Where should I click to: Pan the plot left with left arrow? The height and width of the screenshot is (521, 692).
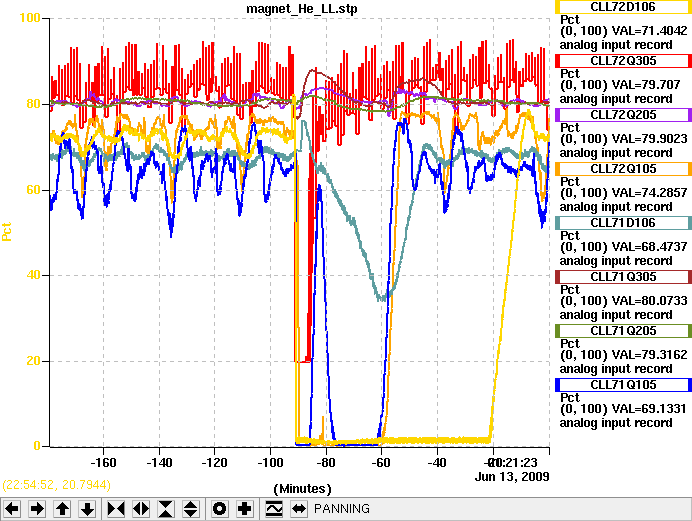pyautogui.click(x=12, y=509)
